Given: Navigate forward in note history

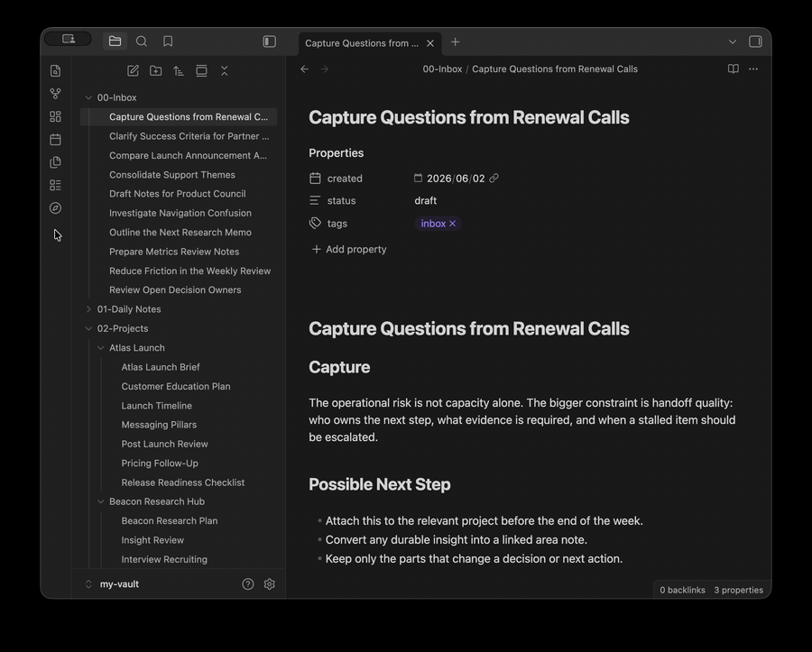Looking at the screenshot, I should pyautogui.click(x=325, y=69).
